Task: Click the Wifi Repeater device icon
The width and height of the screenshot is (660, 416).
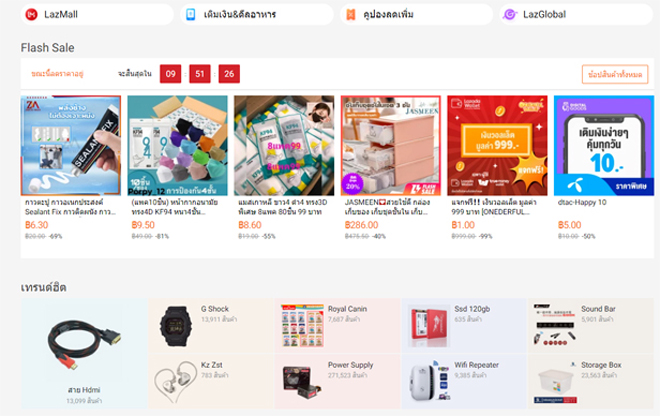Action: [x=429, y=381]
